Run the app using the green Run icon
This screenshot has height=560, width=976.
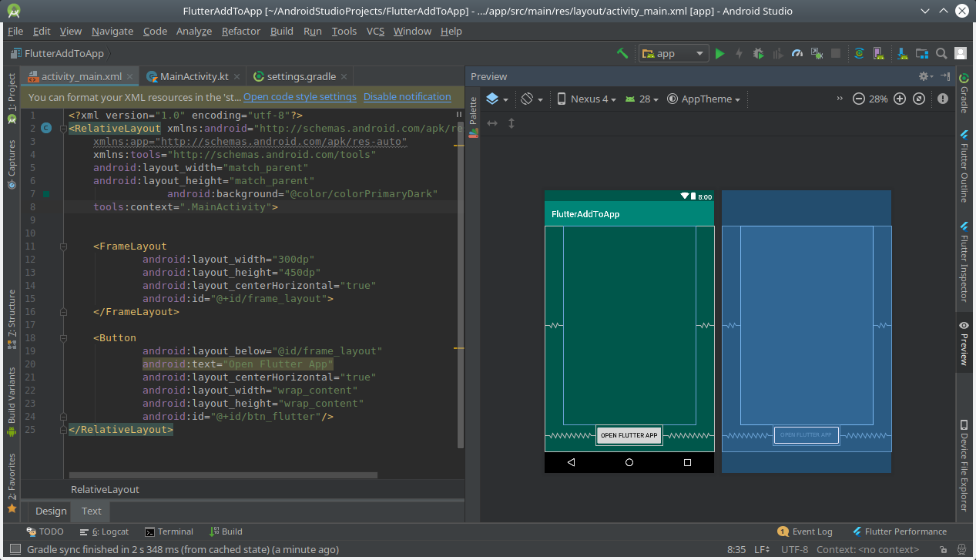(719, 54)
